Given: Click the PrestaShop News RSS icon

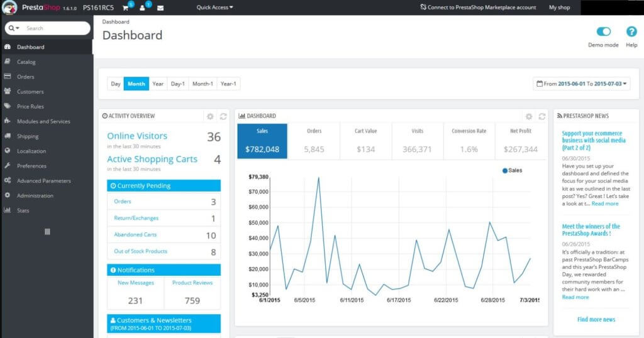Looking at the screenshot, I should coord(559,116).
